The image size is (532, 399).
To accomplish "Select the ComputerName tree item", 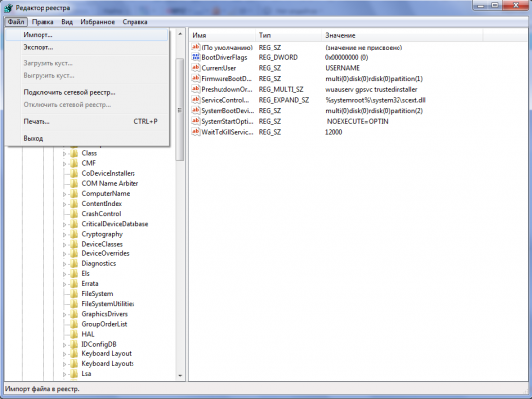I will click(106, 193).
